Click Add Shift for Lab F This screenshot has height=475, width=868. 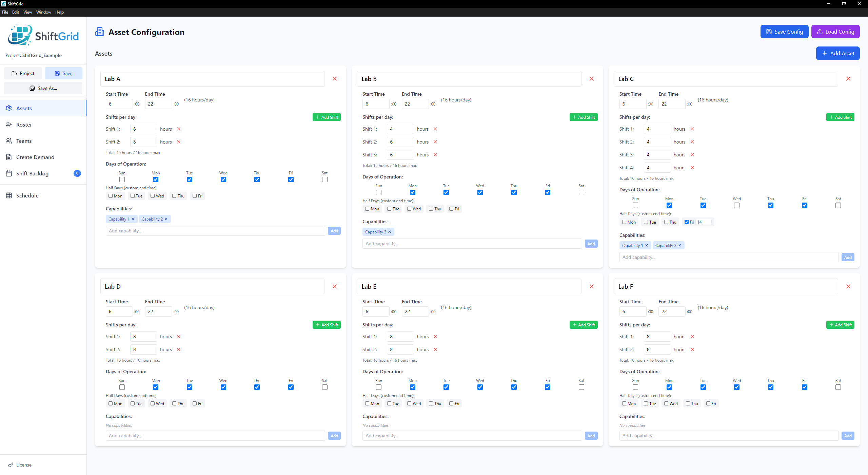point(840,325)
